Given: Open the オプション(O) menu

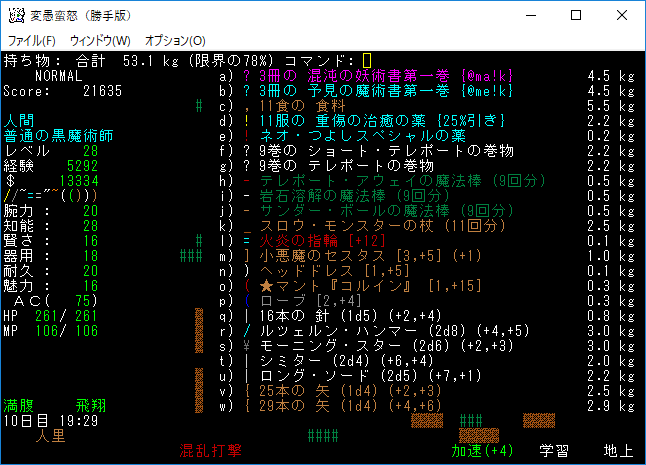Looking at the screenshot, I should (176, 41).
